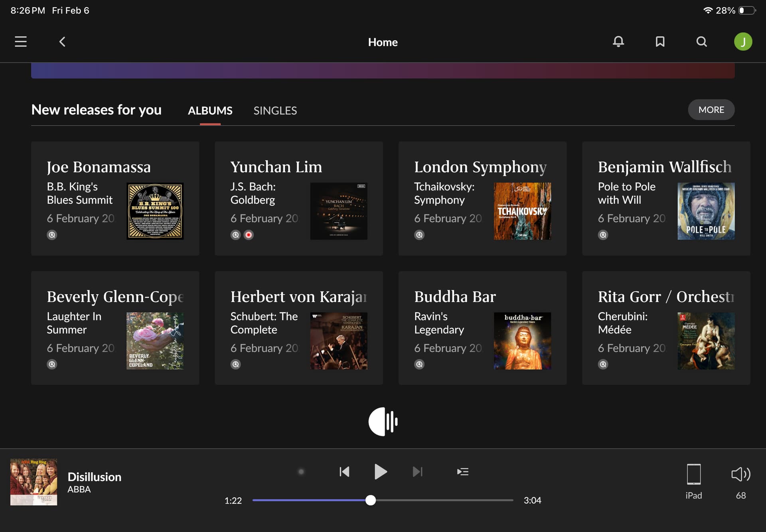Open search with the magnifier icon
This screenshot has height=532, width=766.
(701, 42)
